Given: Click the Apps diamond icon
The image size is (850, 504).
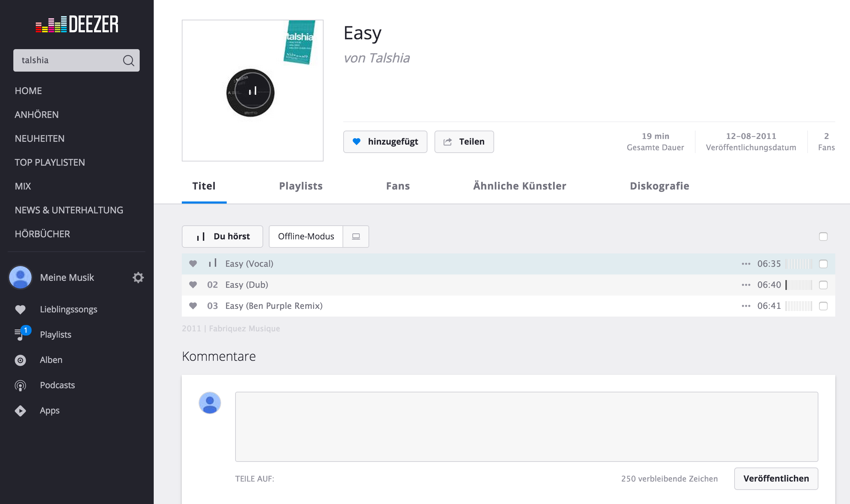Looking at the screenshot, I should pos(20,411).
